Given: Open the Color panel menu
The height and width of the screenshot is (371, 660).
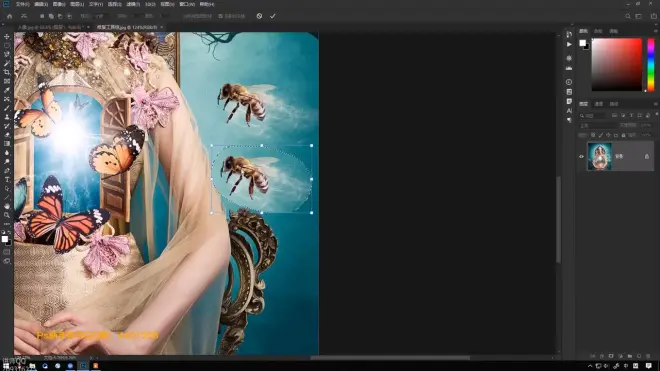Looking at the screenshot, I should 656,31.
